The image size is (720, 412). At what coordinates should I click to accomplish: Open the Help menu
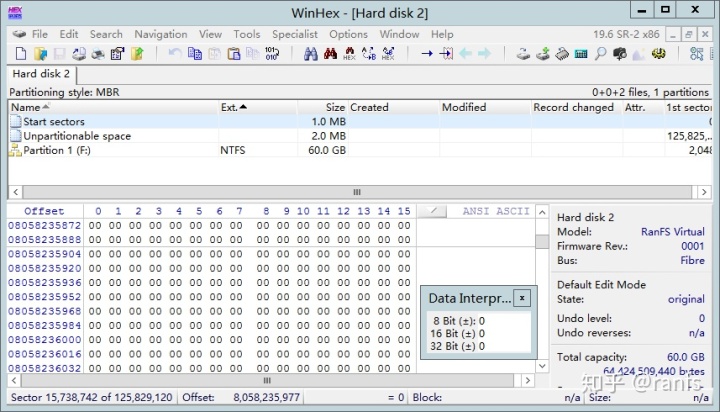[442, 34]
